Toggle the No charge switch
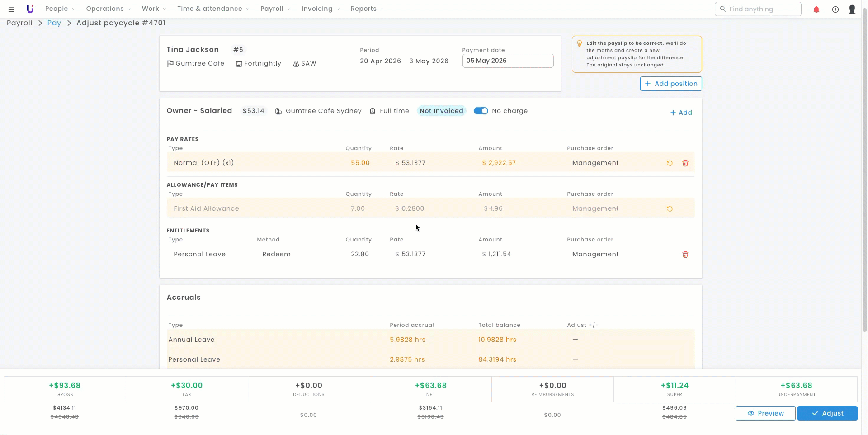Screen dimensions: 868x435 tap(481, 111)
